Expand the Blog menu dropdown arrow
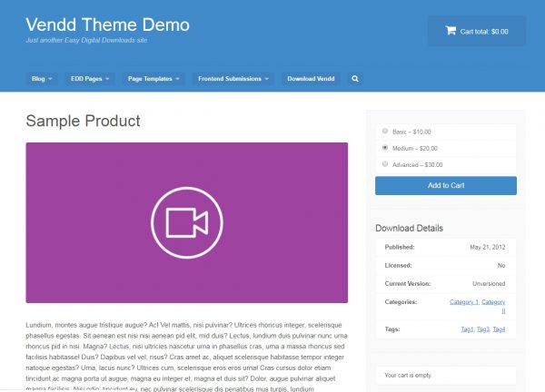 50,79
